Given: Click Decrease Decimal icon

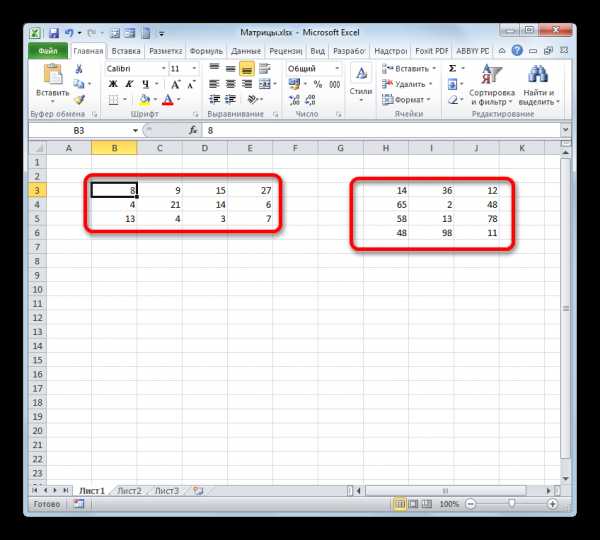Looking at the screenshot, I should coord(310,100).
